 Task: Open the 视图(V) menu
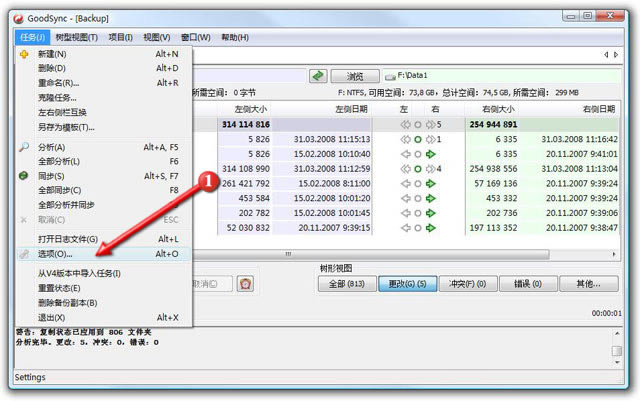[x=158, y=37]
